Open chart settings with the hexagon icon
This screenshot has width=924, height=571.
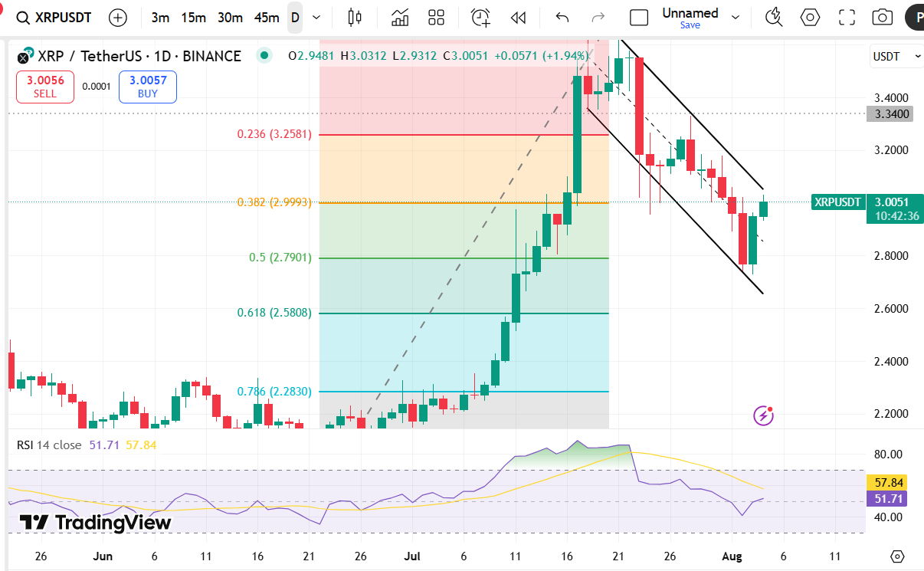810,17
